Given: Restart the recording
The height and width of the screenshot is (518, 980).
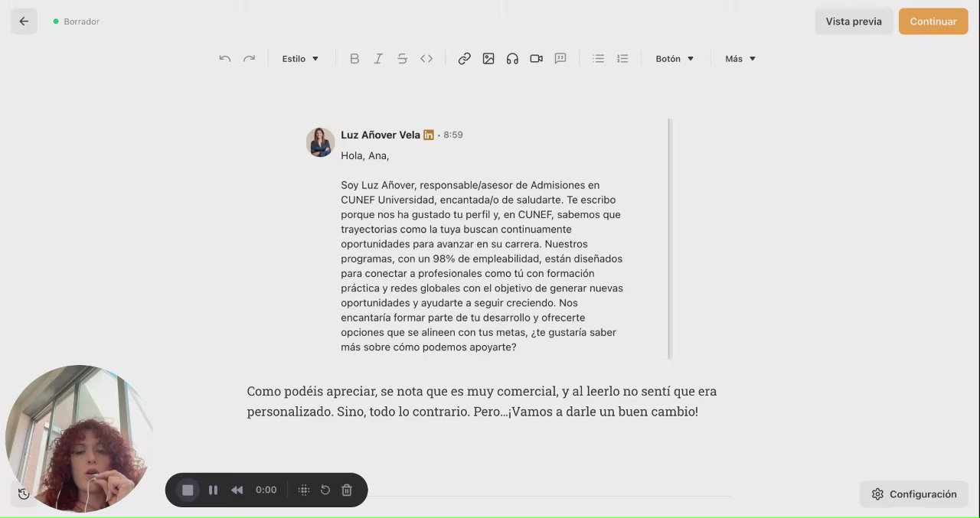Looking at the screenshot, I should tap(325, 490).
